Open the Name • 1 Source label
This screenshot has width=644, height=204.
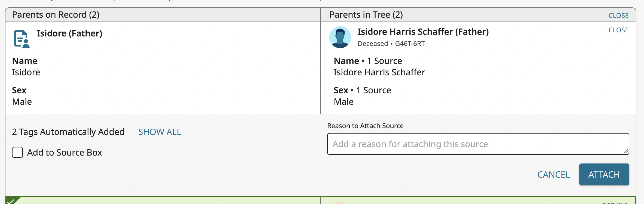[x=368, y=61]
